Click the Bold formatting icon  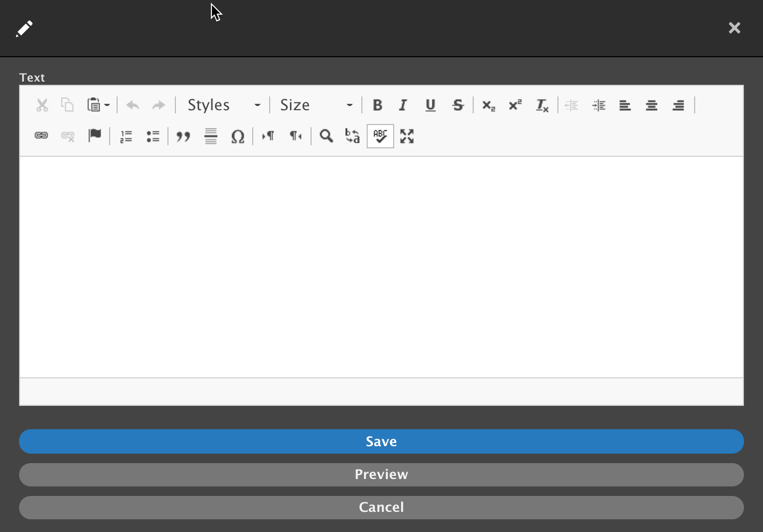377,105
